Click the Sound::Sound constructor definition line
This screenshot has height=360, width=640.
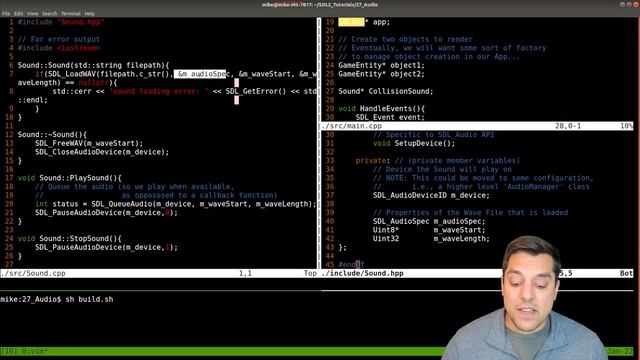(x=93, y=65)
